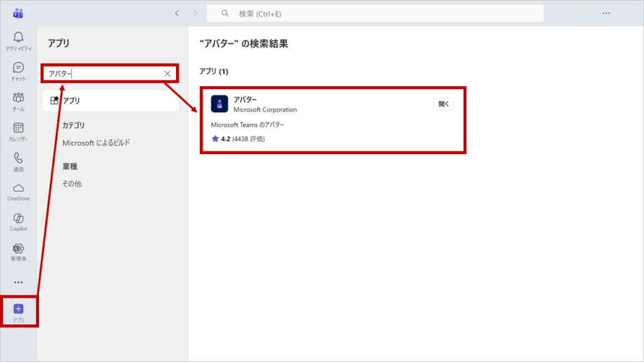Open Chat in the sidebar
This screenshot has width=644, height=362.
pos(18,68)
